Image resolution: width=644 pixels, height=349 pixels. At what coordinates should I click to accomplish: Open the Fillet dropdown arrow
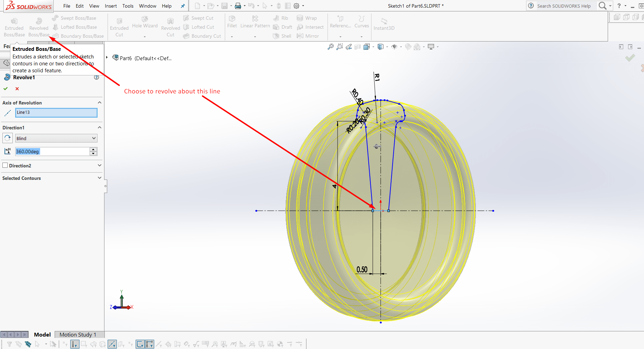point(232,36)
